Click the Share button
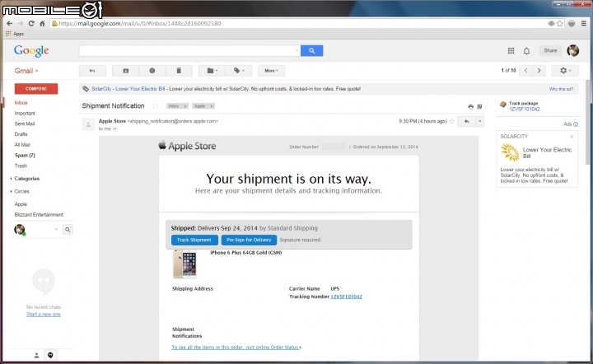This screenshot has width=593, height=364. [550, 51]
